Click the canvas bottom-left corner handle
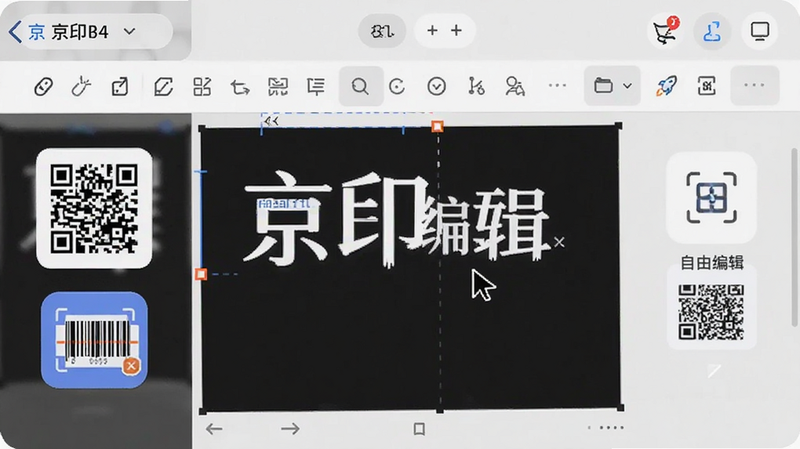This screenshot has width=800, height=449. pos(202,411)
